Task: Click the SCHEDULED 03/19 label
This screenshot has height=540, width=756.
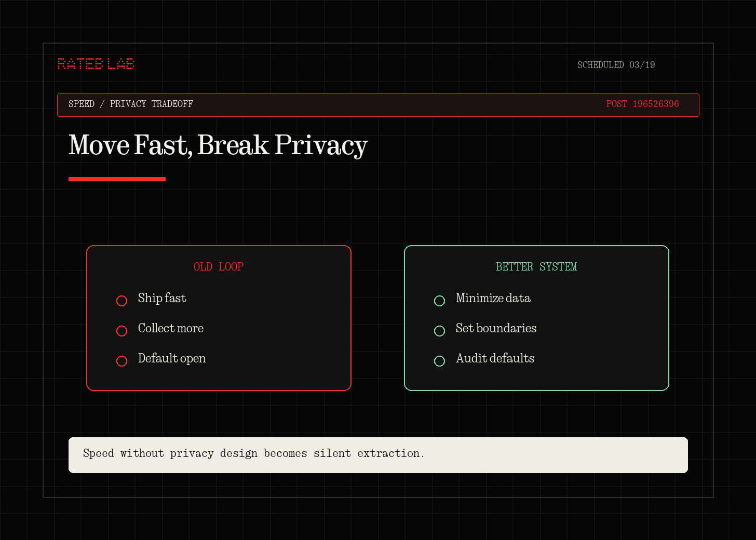Action: click(616, 65)
